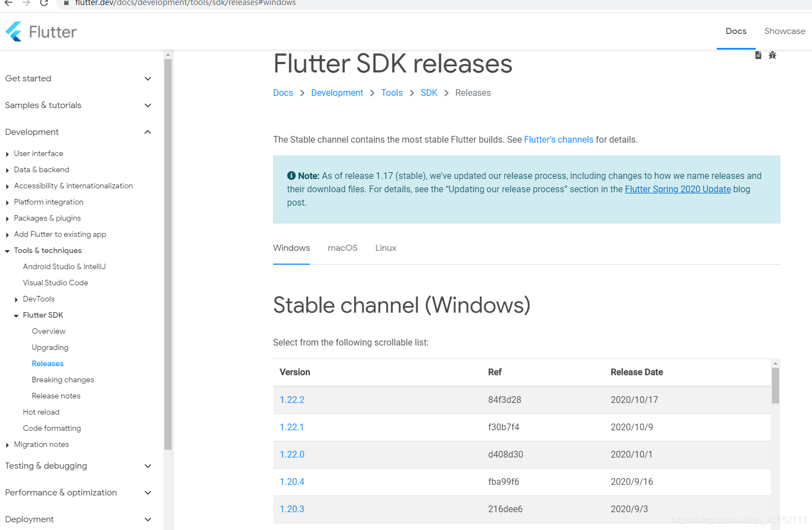
Task: Open the Breaking changes sidebar page
Action: pyautogui.click(x=63, y=380)
